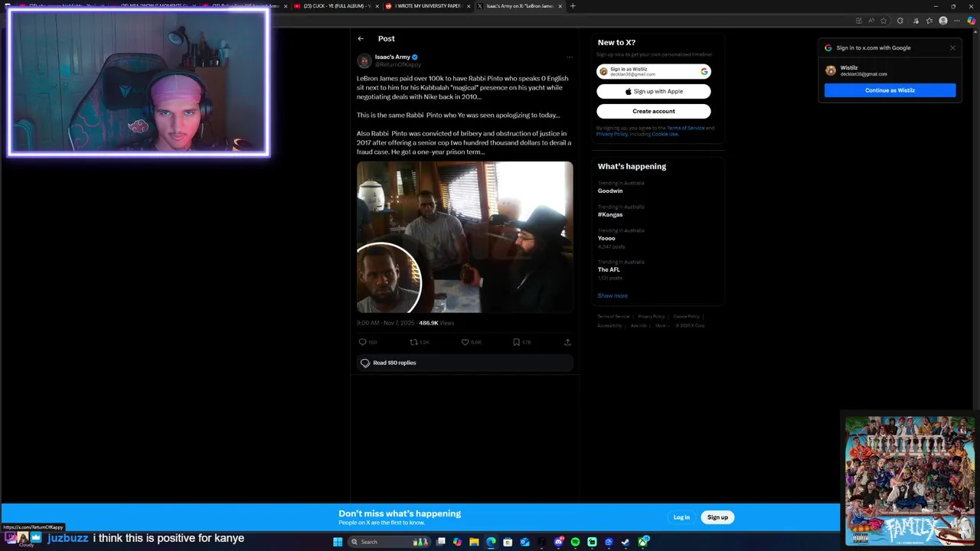The width and height of the screenshot is (980, 551).
Task: Add this page to favorites with the star icon
Action: [x=884, y=21]
